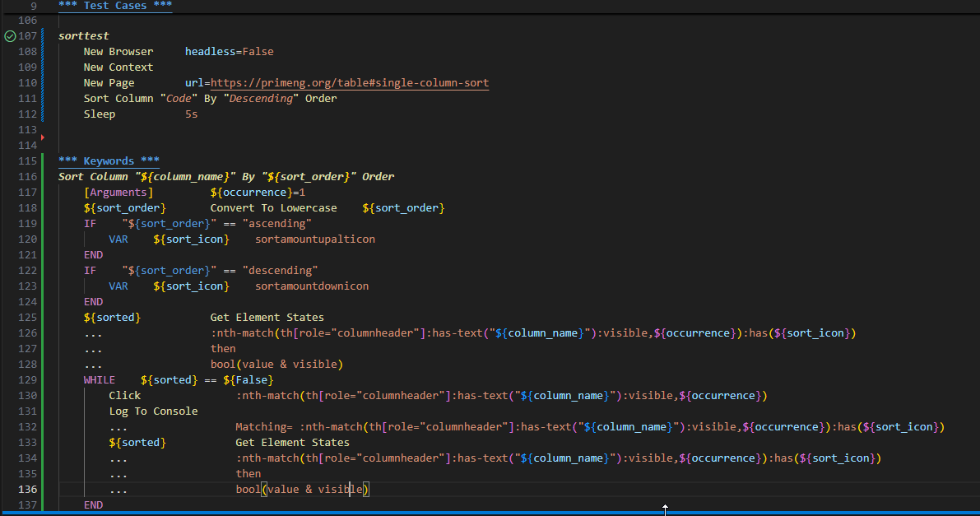Click "Convert To Lowercase" keyword
This screenshot has width=980, height=516.
point(273,208)
